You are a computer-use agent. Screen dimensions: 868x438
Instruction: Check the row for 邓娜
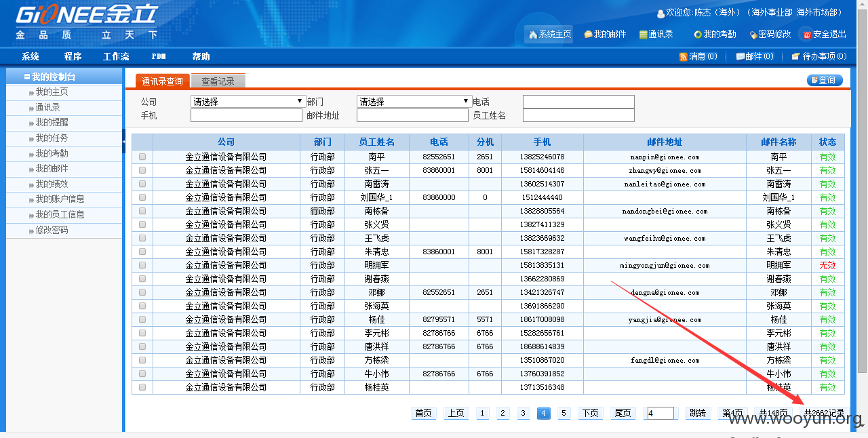(142, 292)
